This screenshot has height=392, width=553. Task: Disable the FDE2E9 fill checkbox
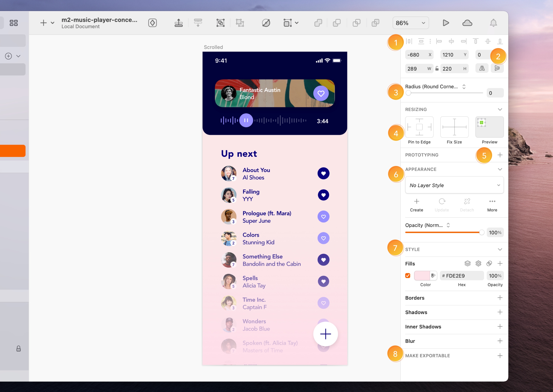[x=408, y=276]
